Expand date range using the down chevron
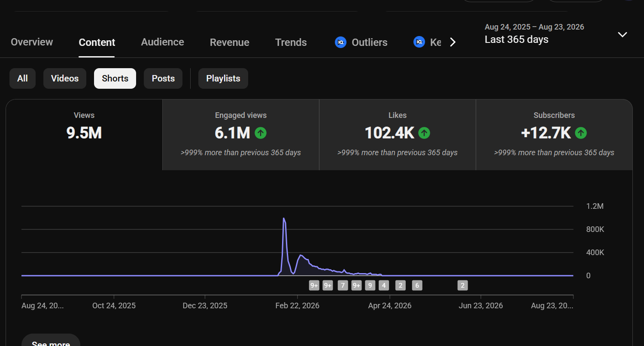This screenshot has height=346, width=644. click(622, 34)
